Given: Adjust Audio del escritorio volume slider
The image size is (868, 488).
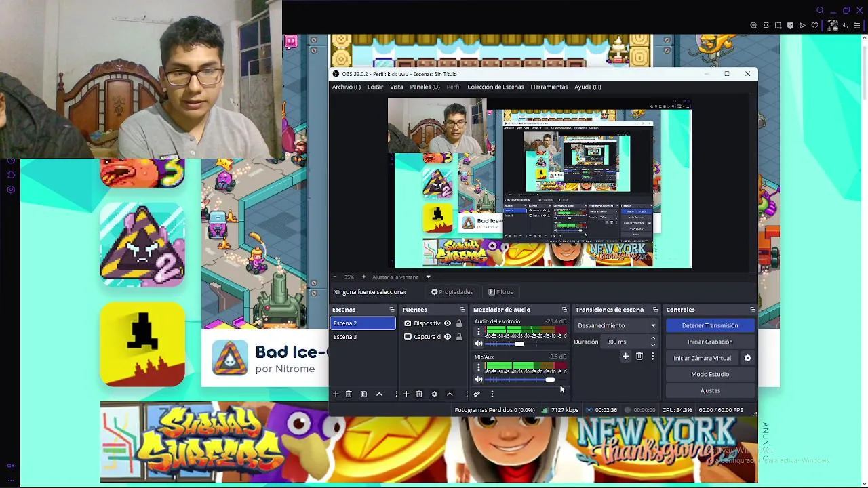Looking at the screenshot, I should tap(520, 344).
